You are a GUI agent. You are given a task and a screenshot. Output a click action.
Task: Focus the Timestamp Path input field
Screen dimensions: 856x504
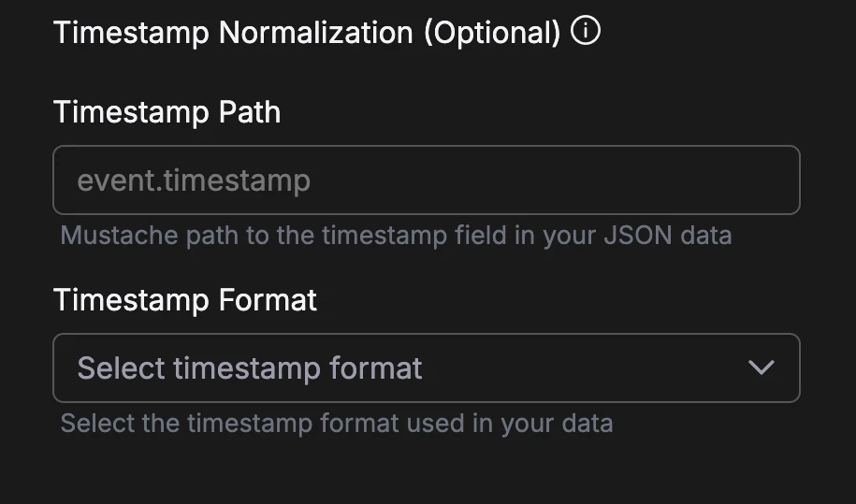pyautogui.click(x=426, y=180)
